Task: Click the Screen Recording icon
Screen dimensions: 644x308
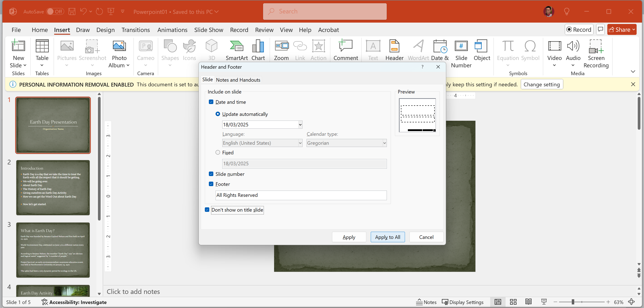Action: (596, 53)
